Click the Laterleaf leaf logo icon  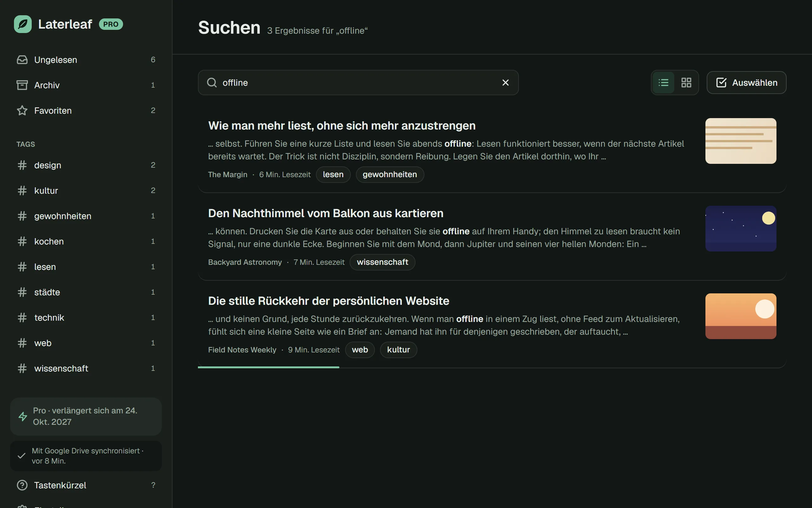tap(23, 24)
